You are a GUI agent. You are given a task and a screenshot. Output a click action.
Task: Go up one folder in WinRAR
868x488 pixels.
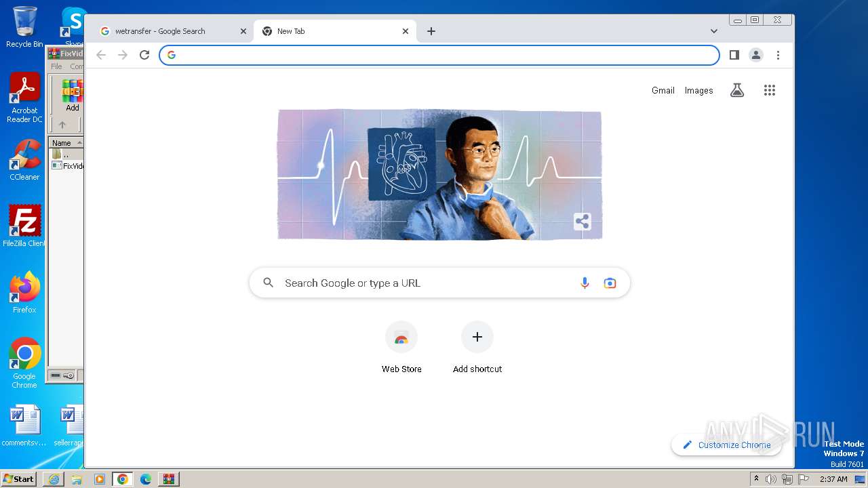coord(62,125)
